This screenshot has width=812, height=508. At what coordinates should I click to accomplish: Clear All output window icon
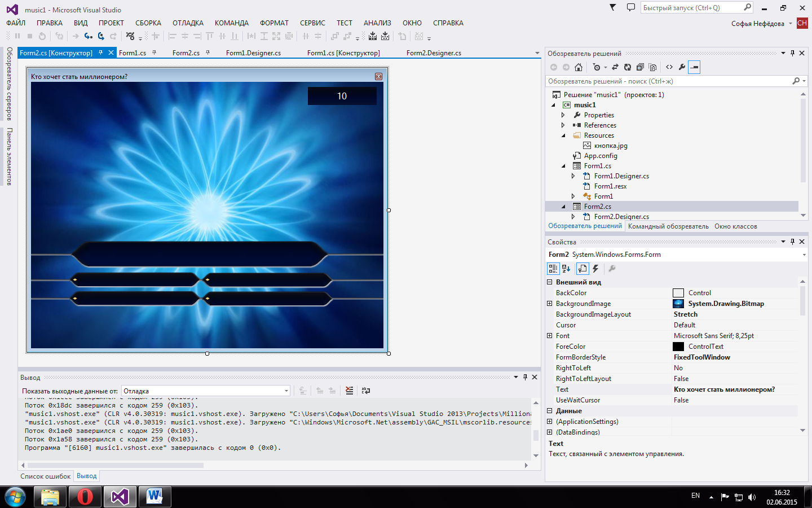click(350, 391)
